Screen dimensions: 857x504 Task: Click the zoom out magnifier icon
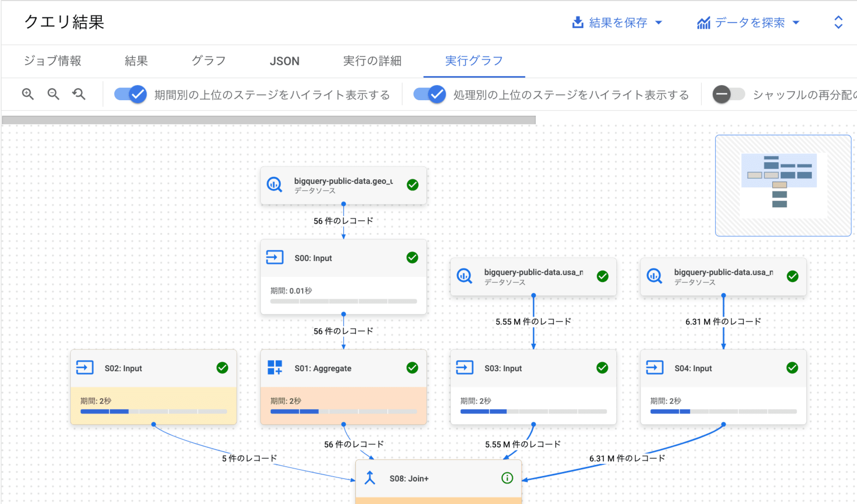[53, 94]
